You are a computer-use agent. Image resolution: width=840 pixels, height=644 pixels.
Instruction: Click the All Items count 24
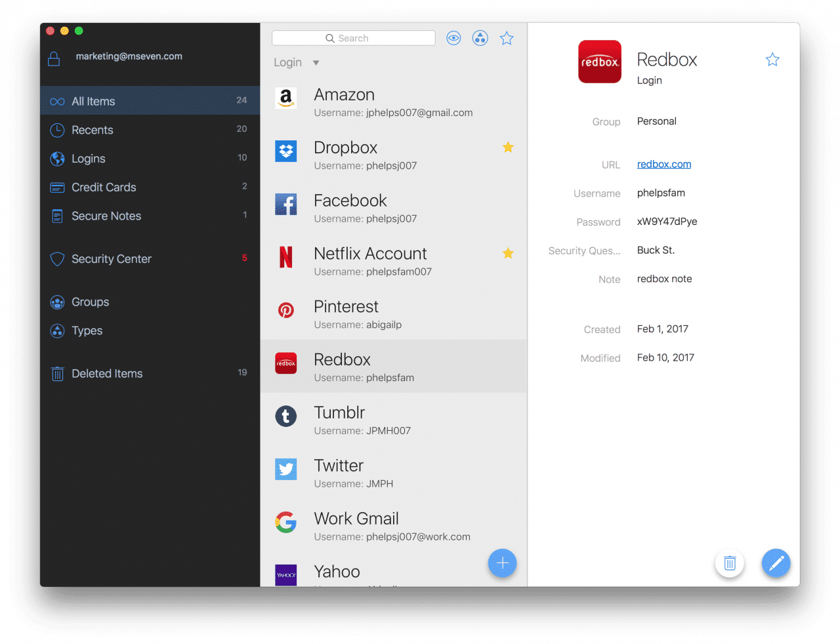241,100
